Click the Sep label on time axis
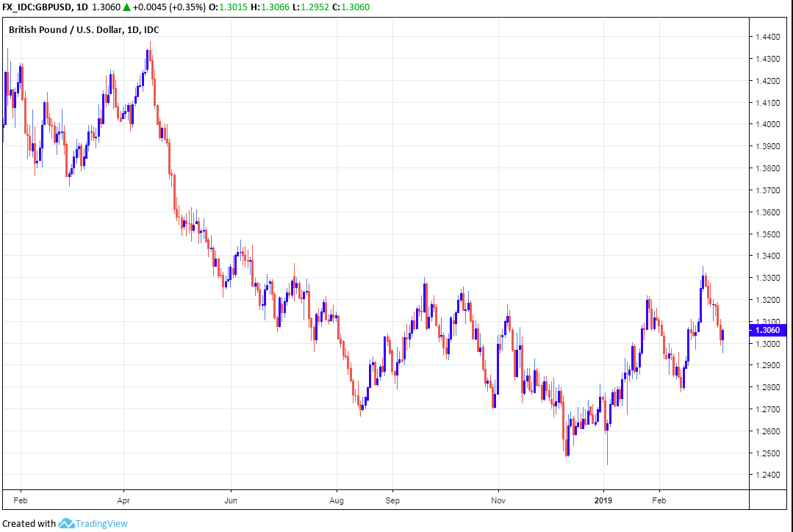The width and height of the screenshot is (793, 532). tap(392, 499)
